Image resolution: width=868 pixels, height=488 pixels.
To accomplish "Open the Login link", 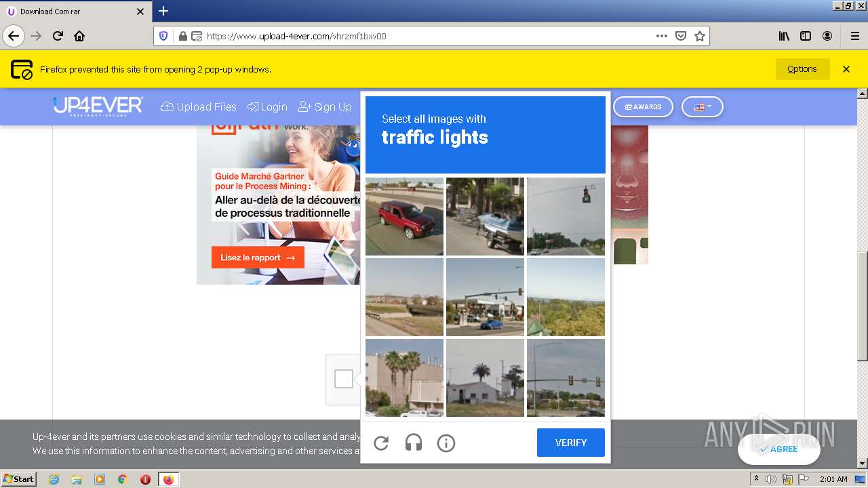I will tap(267, 107).
